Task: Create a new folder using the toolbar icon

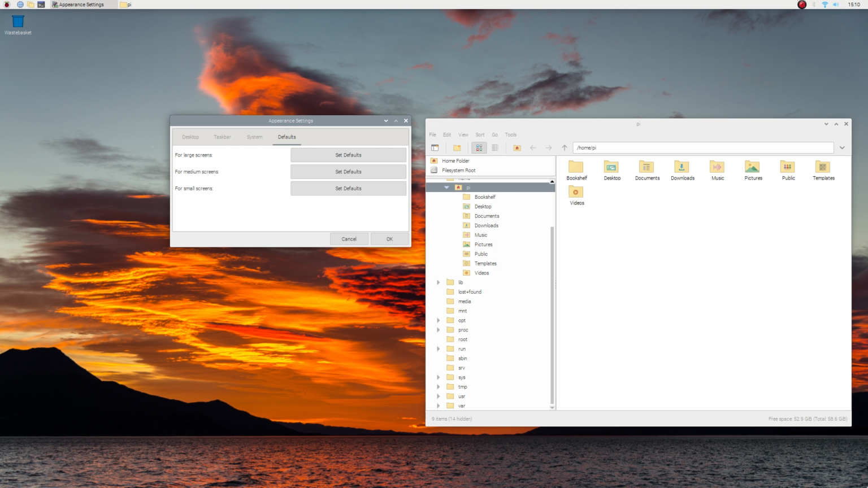Action: coord(458,147)
